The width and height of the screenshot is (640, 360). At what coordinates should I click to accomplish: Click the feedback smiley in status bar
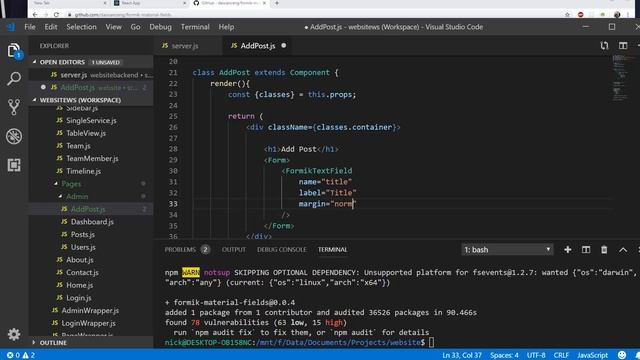tap(622, 355)
